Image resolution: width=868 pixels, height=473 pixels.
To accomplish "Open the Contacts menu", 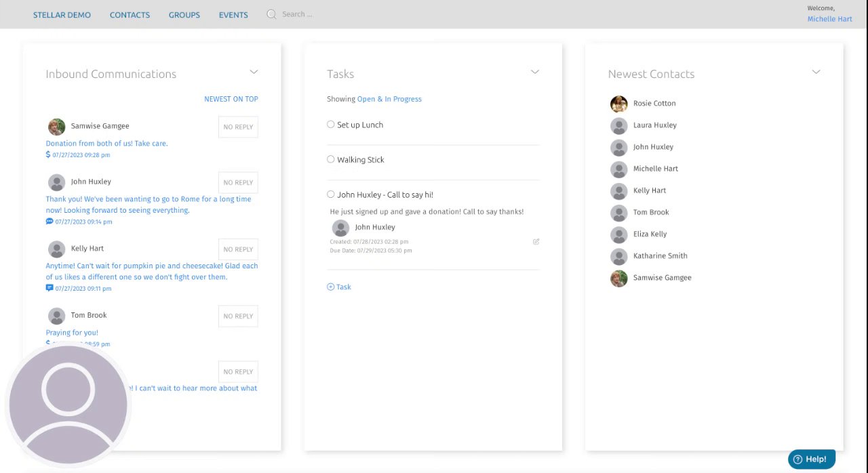I will [x=130, y=15].
